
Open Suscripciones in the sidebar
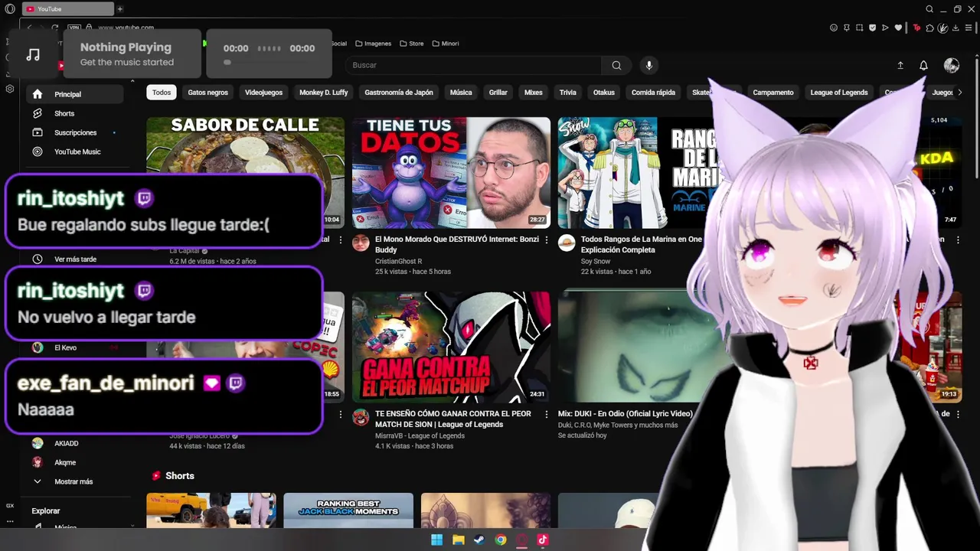75,132
